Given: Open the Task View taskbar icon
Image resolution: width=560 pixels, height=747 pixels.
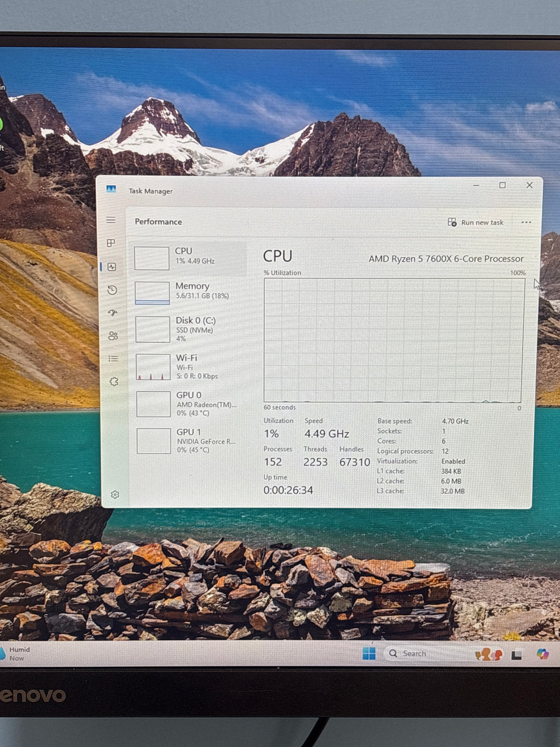Looking at the screenshot, I should 516,655.
